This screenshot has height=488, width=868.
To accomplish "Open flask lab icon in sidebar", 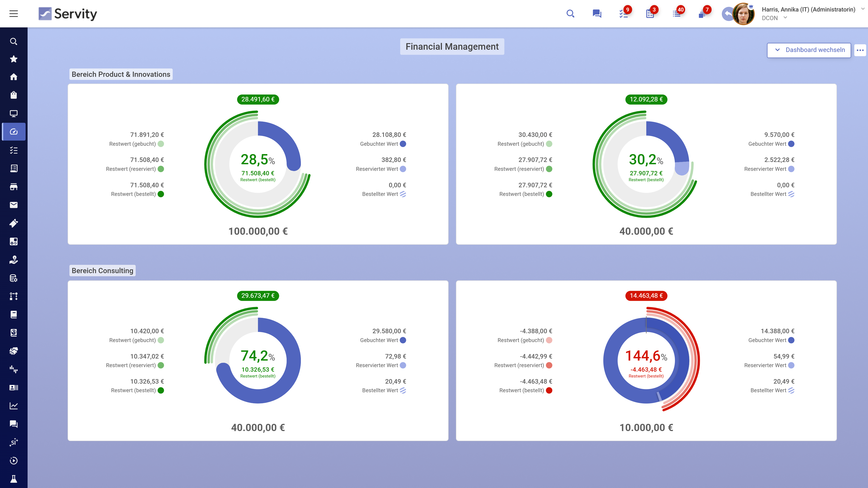I will pos(14,479).
